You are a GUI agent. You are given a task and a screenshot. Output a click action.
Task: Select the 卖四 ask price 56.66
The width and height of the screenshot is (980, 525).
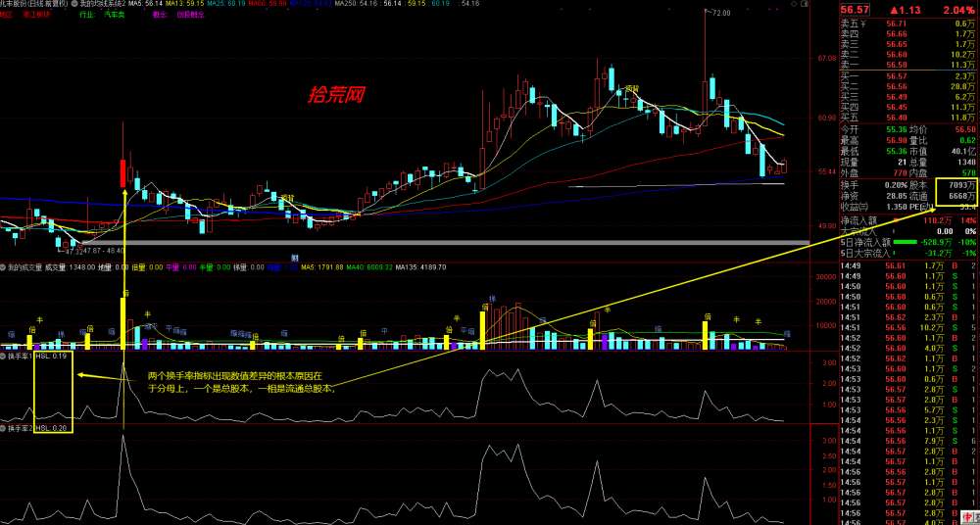(897, 34)
